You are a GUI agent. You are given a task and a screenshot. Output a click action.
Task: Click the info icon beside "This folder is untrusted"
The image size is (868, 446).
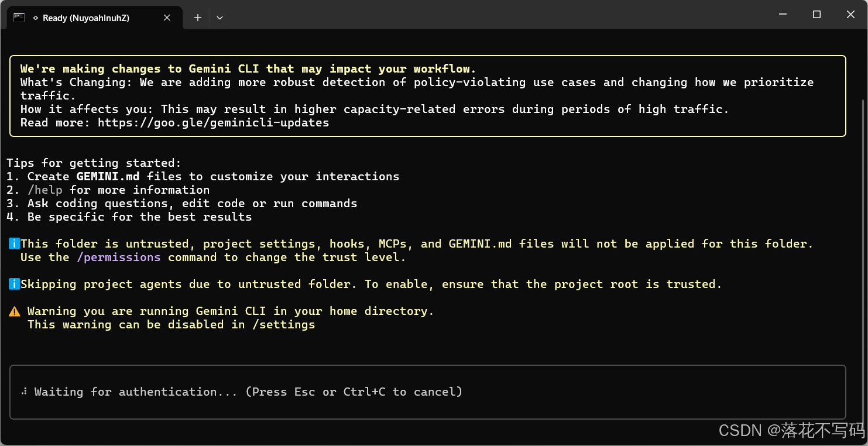pyautogui.click(x=14, y=243)
